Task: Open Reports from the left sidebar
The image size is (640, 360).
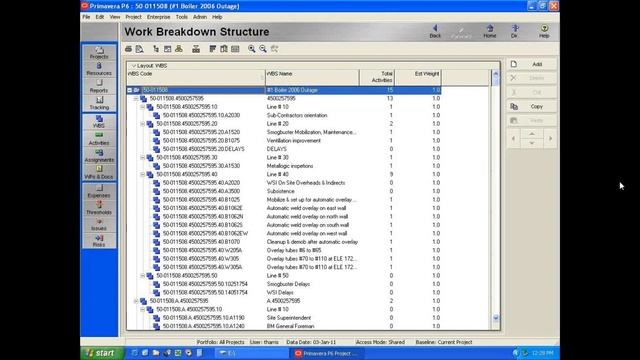Action: click(99, 86)
